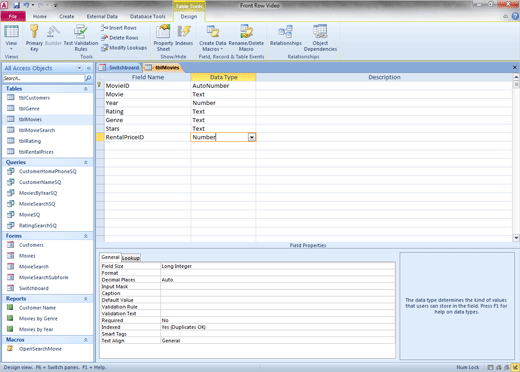The height and width of the screenshot is (372, 520).
Task: Open the Indexes window
Action: click(184, 36)
